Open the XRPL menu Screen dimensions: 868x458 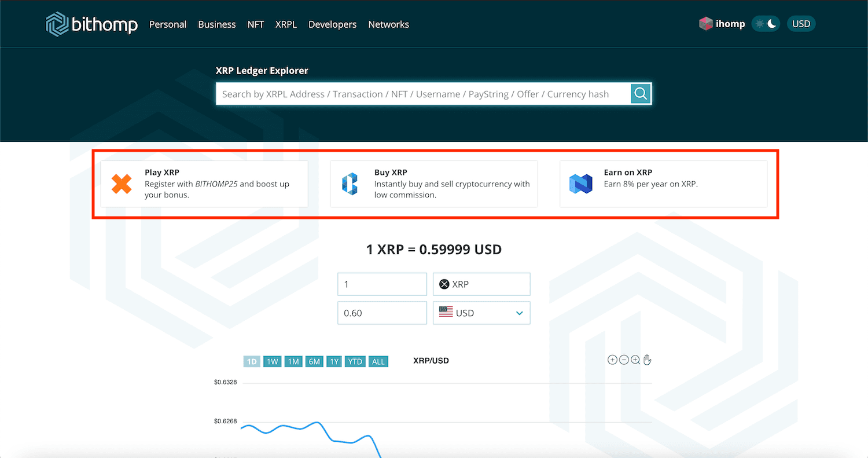point(286,24)
